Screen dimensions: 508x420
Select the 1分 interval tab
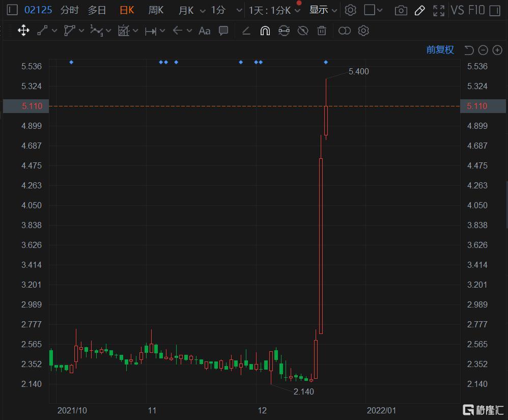point(218,10)
